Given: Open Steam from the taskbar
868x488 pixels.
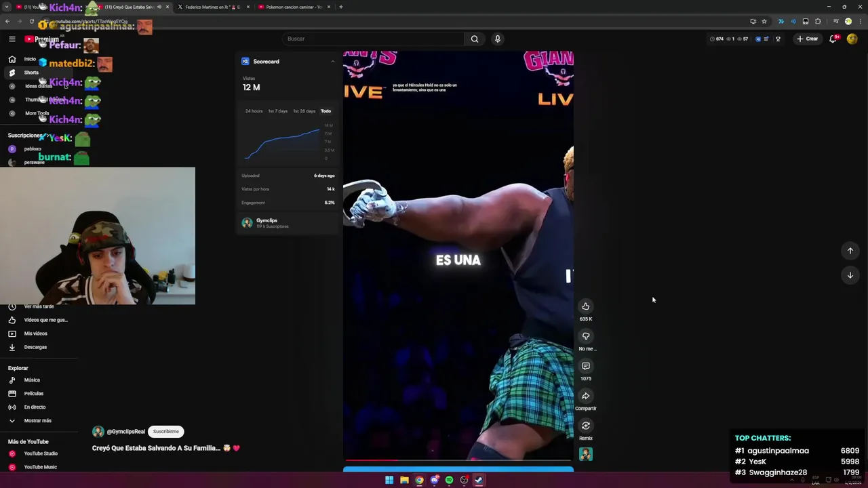Looking at the screenshot, I should click(x=479, y=481).
